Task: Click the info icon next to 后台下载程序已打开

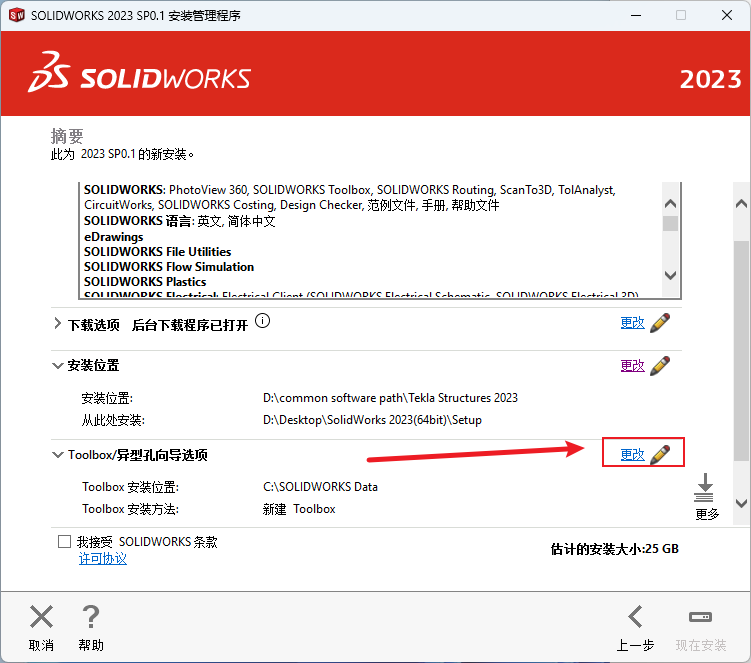Action: click(262, 321)
